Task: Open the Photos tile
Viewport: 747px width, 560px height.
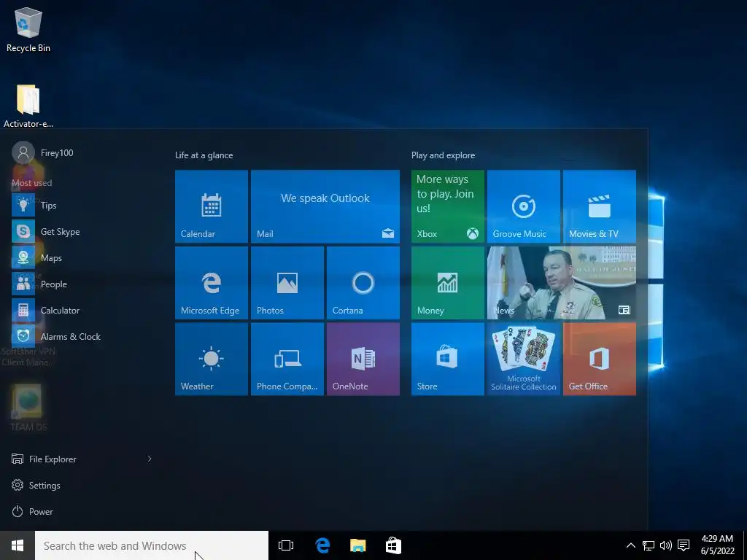Action: coord(287,282)
